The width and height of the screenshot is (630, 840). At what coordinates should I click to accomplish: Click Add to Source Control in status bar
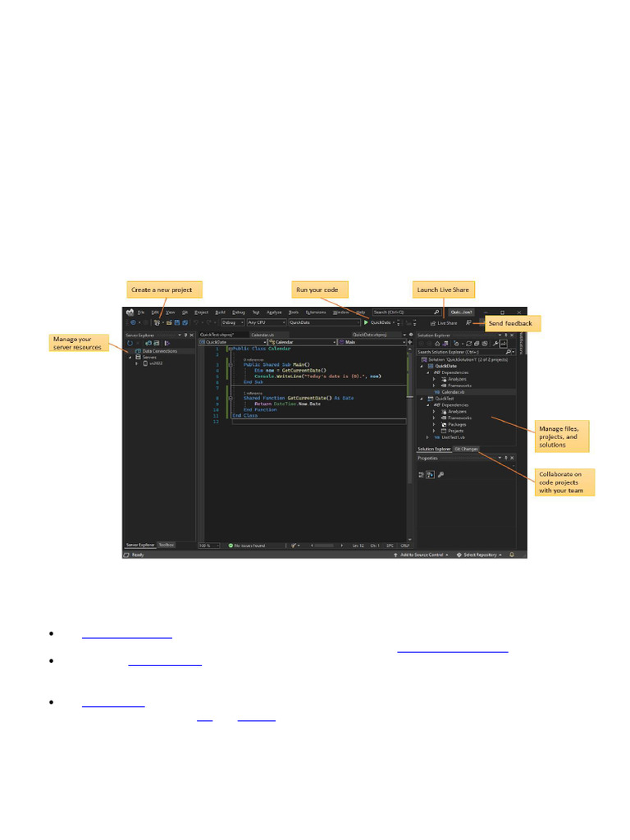422,555
